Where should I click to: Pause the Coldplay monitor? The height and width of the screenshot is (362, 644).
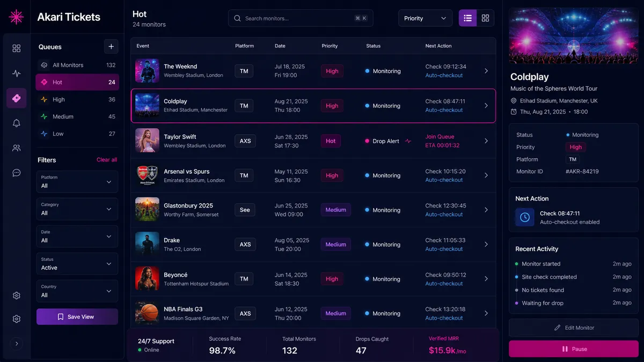coord(574,349)
